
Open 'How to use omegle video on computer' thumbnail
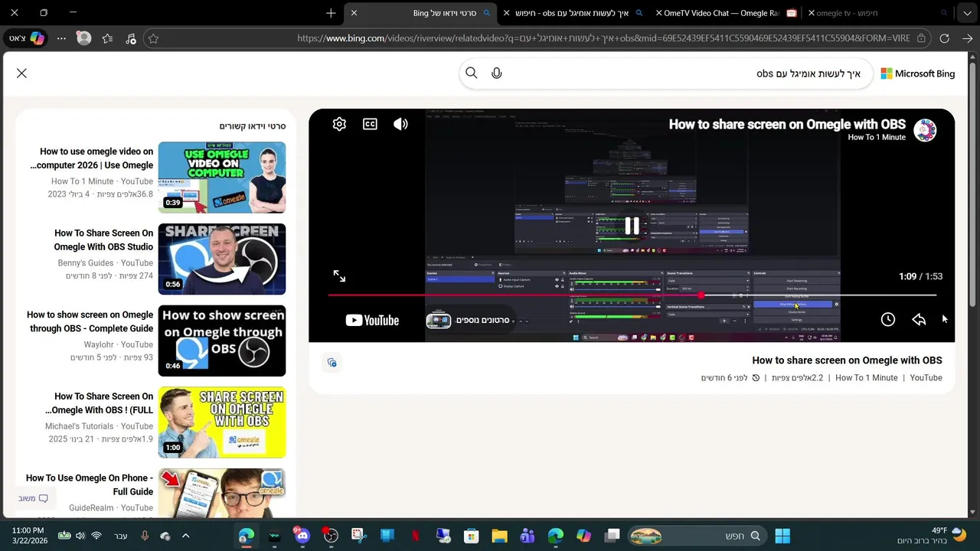coord(222,178)
